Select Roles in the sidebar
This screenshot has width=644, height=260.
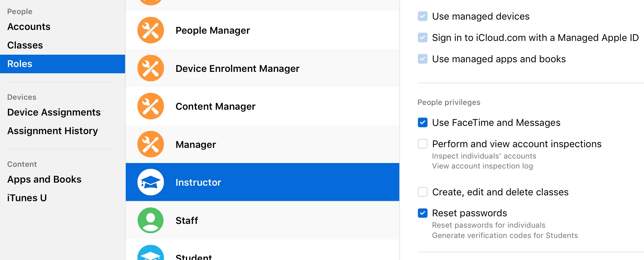[20, 64]
